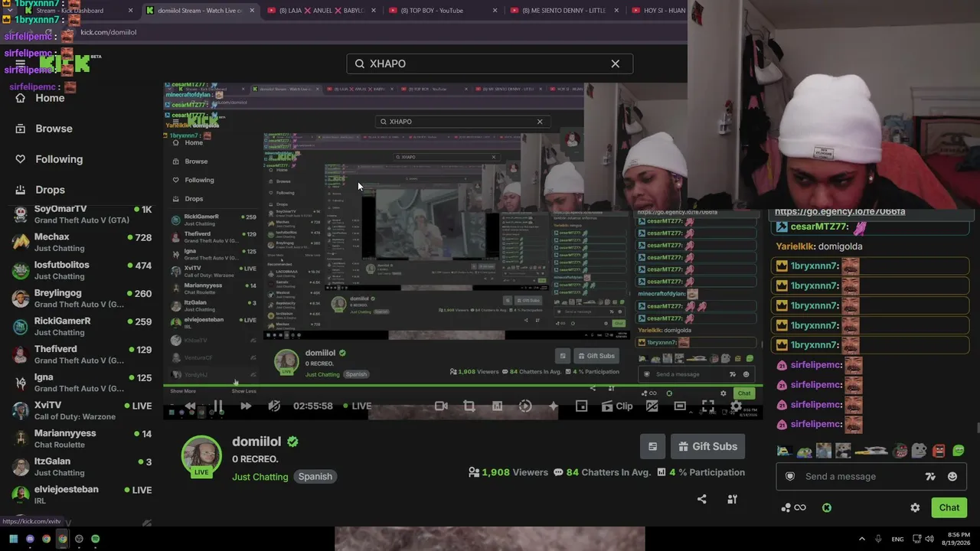Click the channel points infinity icon
Viewport: 980px width, 551px height.
[793, 507]
